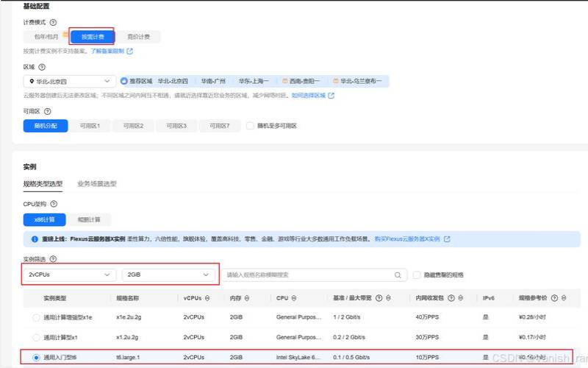Select radio for 通用计算增强型x1e row
Viewport: 588px width, 368px height.
click(36, 318)
